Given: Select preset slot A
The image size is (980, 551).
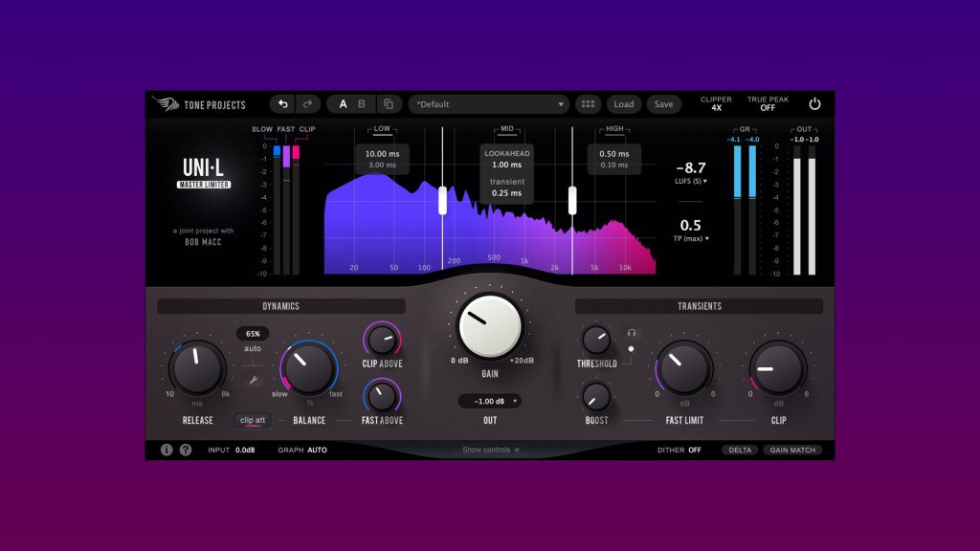Looking at the screenshot, I should pos(343,104).
